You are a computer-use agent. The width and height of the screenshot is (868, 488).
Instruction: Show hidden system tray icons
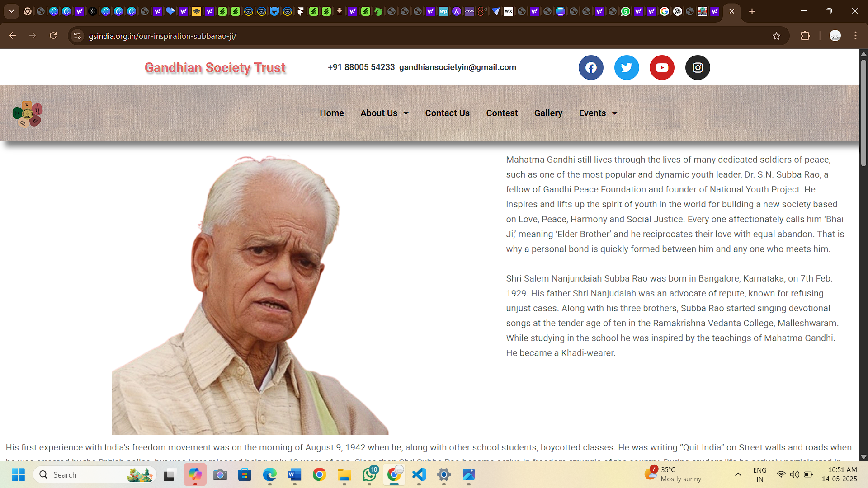coord(738,474)
